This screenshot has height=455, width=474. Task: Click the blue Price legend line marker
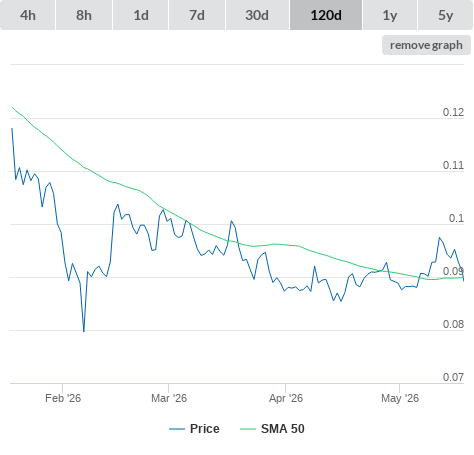tap(177, 429)
